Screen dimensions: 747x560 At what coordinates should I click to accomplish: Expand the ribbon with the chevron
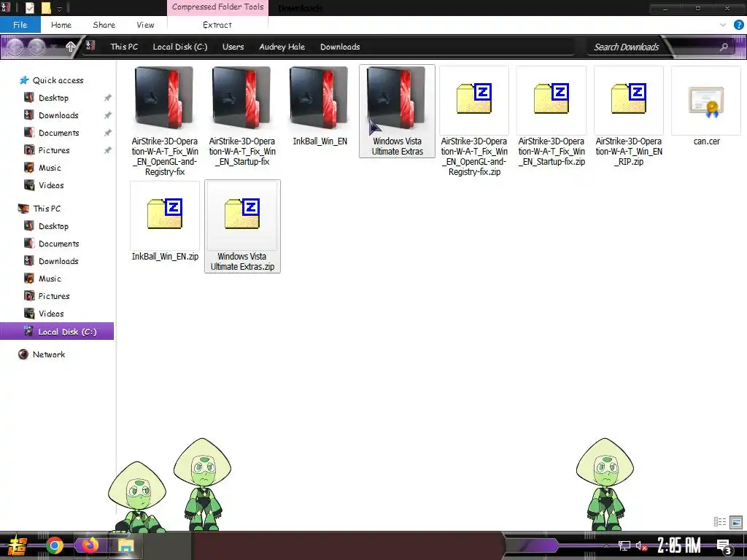tap(723, 25)
